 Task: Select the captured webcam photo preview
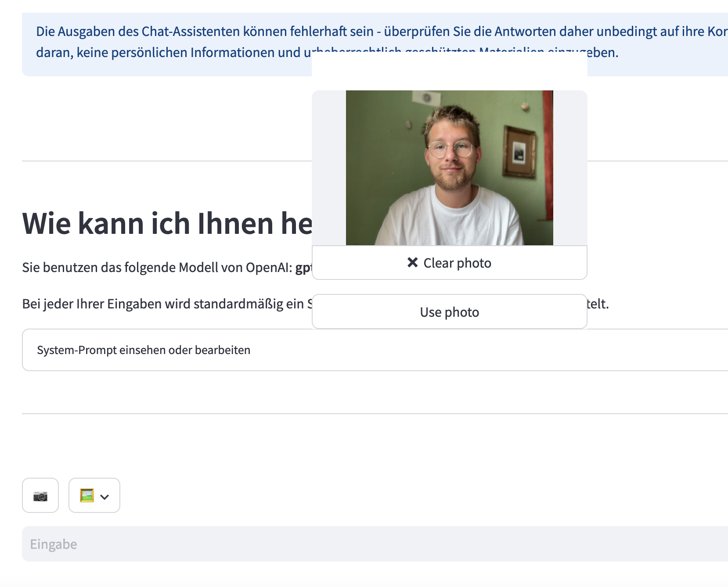[449, 168]
